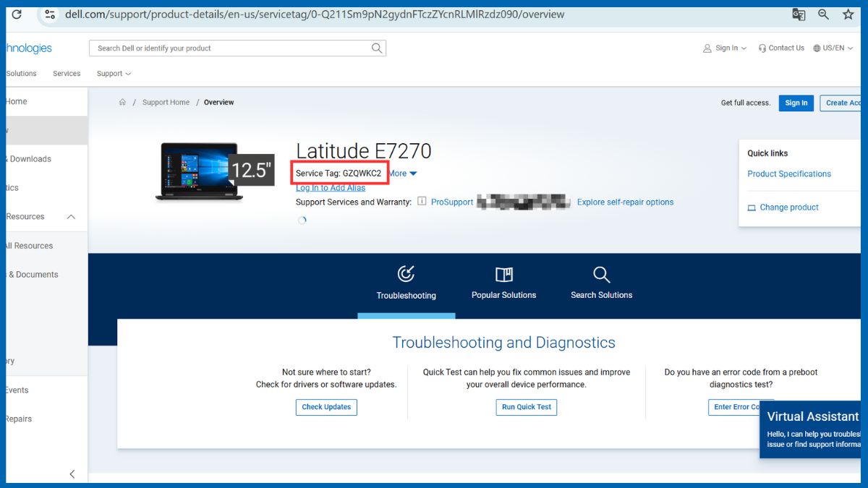Click the search magnifier icon in the Dell search box
This screenshot has width=868, height=488.
[376, 48]
